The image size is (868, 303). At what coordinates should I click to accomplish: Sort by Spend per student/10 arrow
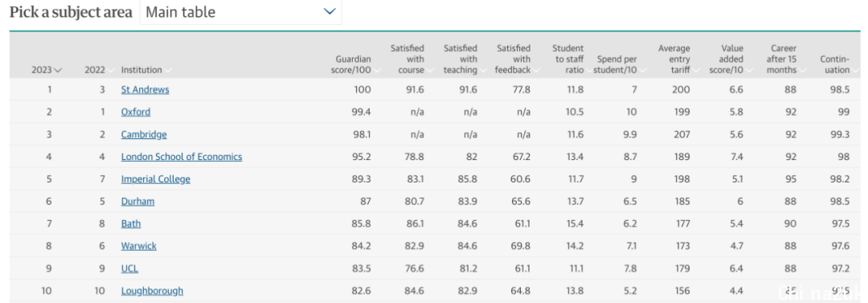tap(642, 71)
